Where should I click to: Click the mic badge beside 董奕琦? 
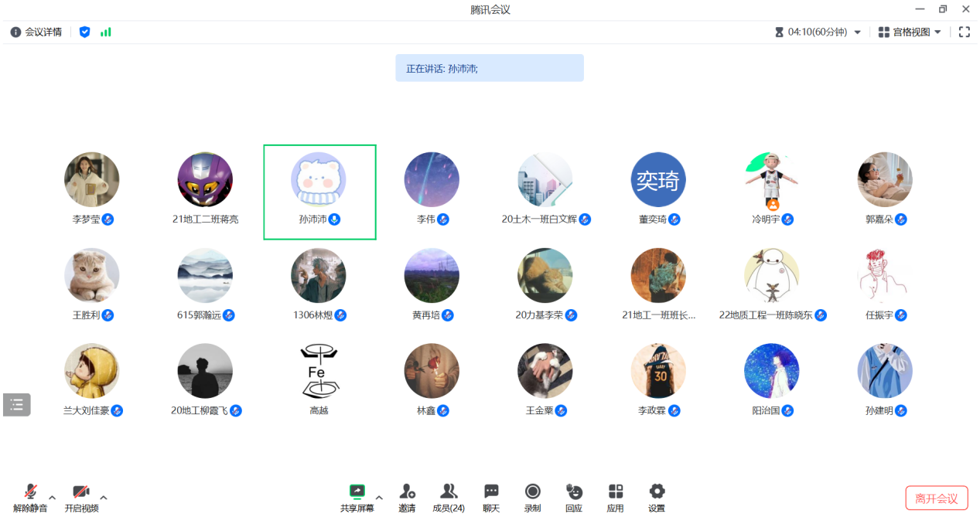coord(674,219)
